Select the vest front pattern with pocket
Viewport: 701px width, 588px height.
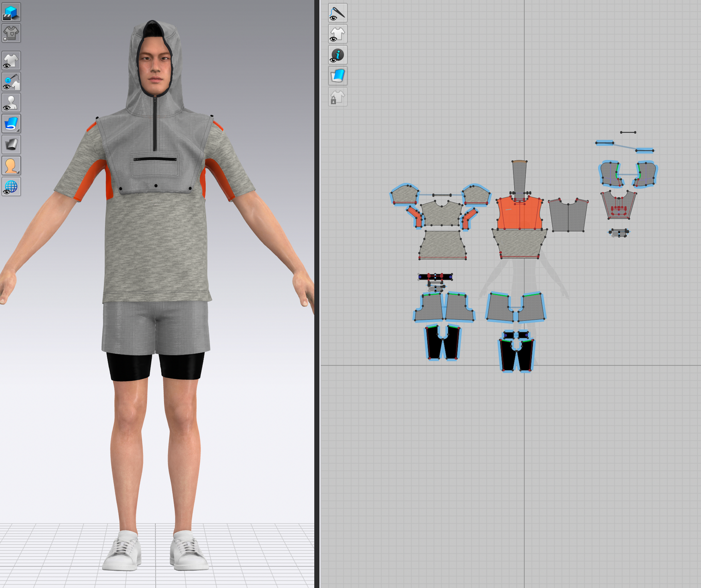click(618, 205)
